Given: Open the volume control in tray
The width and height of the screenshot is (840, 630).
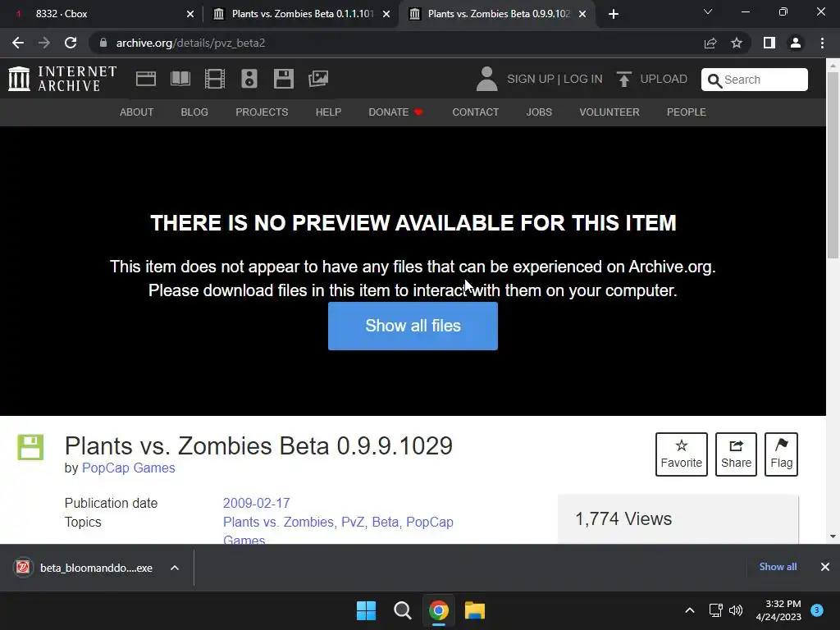Looking at the screenshot, I should pos(736,610).
